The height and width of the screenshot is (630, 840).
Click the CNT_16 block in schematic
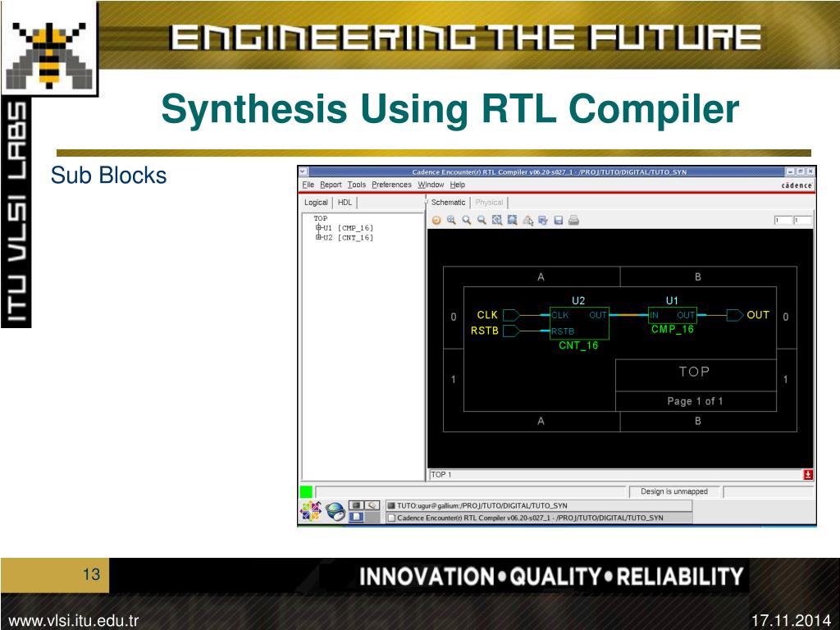pos(579,323)
